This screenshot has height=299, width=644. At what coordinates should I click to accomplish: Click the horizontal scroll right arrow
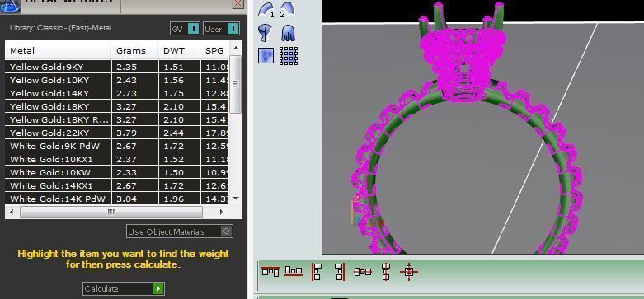222,212
